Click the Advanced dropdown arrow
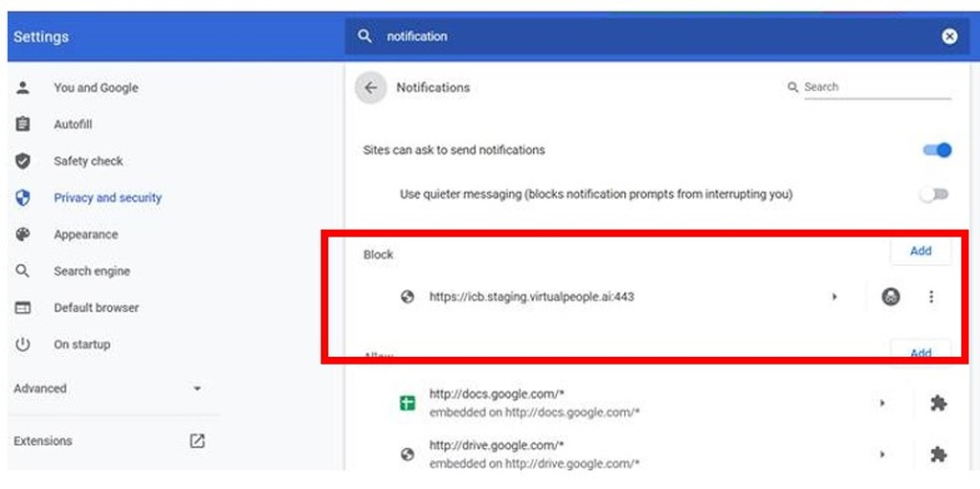 click(197, 389)
